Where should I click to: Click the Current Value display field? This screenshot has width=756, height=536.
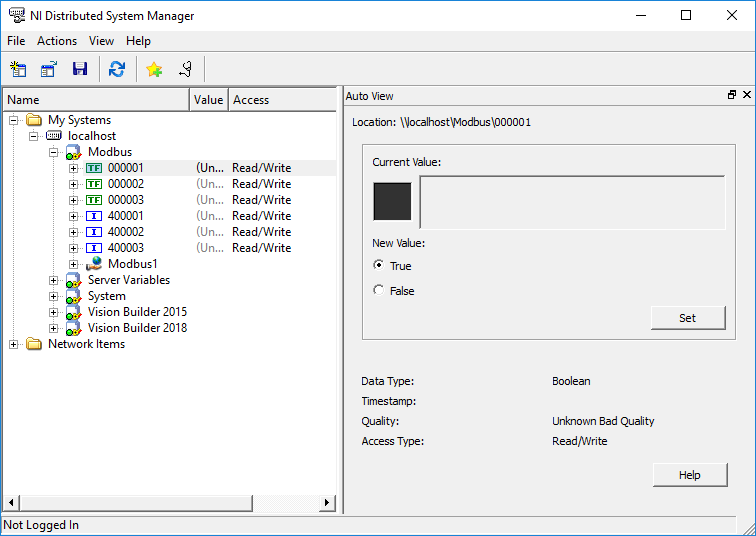tap(572, 202)
